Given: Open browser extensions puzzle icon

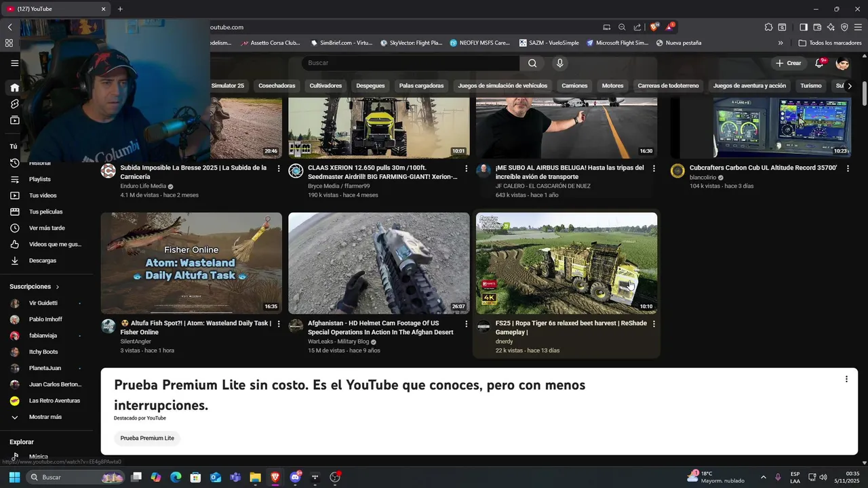Looking at the screenshot, I should [768, 27].
